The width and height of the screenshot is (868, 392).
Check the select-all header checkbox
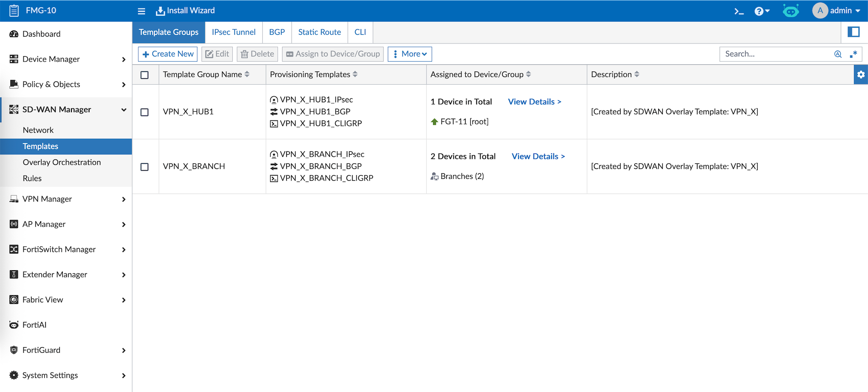pyautogui.click(x=145, y=75)
